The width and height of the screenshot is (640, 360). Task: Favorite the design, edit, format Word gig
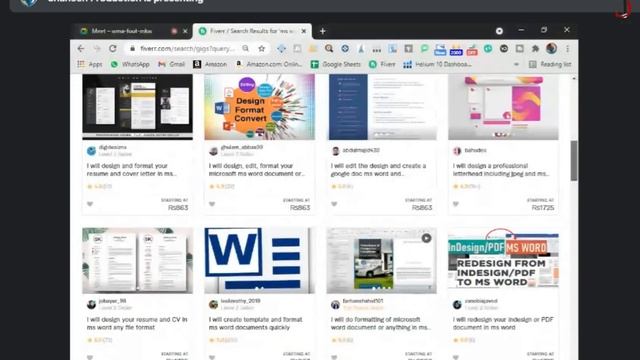pyautogui.click(x=212, y=204)
